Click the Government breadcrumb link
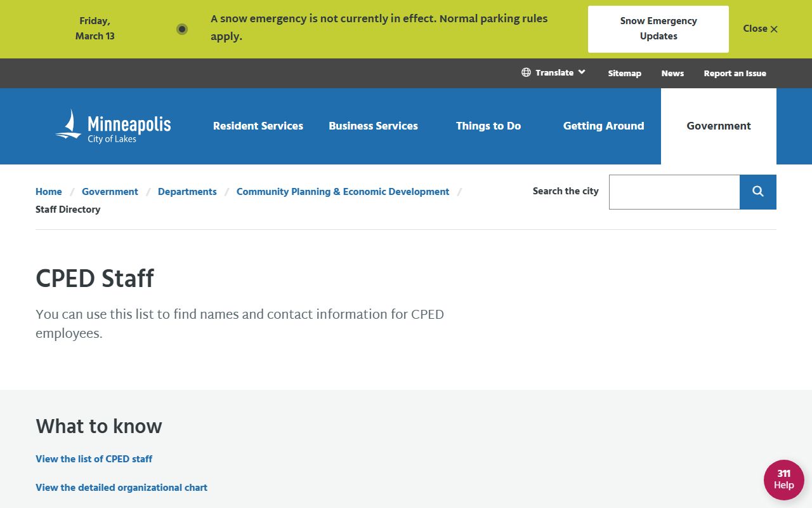Image resolution: width=812 pixels, height=508 pixels. tap(110, 192)
